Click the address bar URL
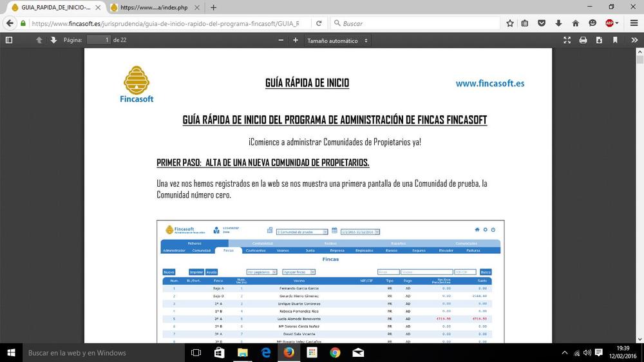644x362 pixels. tap(166, 23)
